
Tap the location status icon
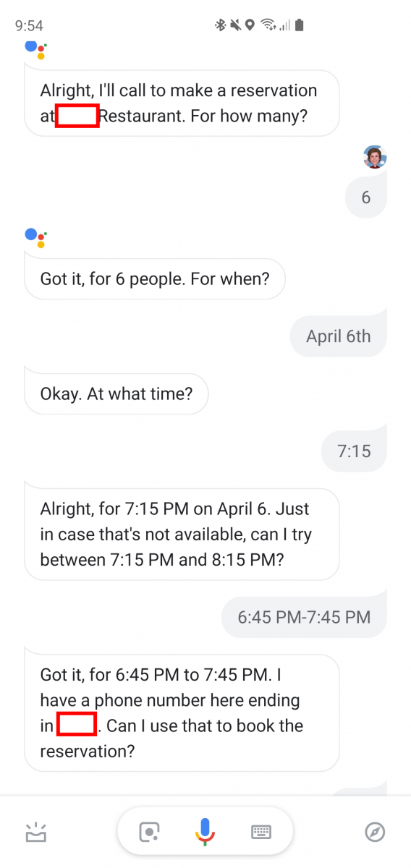pos(250,25)
